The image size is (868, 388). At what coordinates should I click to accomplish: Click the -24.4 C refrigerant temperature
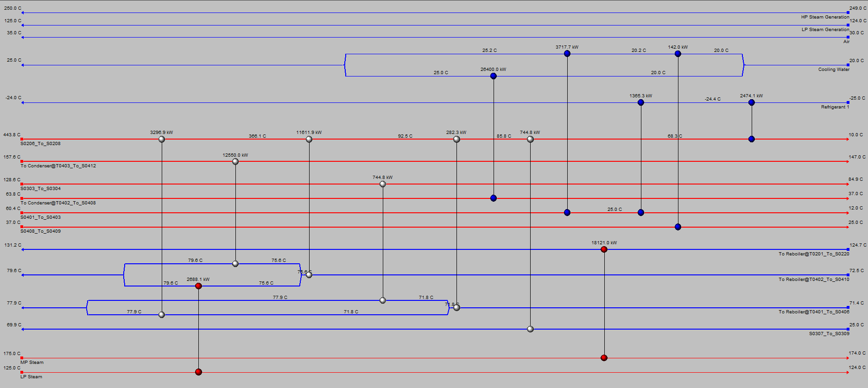click(713, 99)
